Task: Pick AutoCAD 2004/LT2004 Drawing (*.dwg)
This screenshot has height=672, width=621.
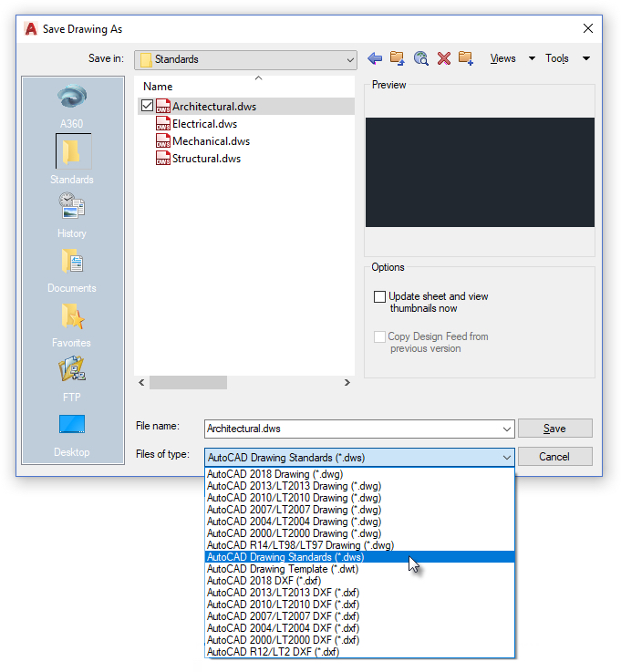Action: (x=359, y=522)
